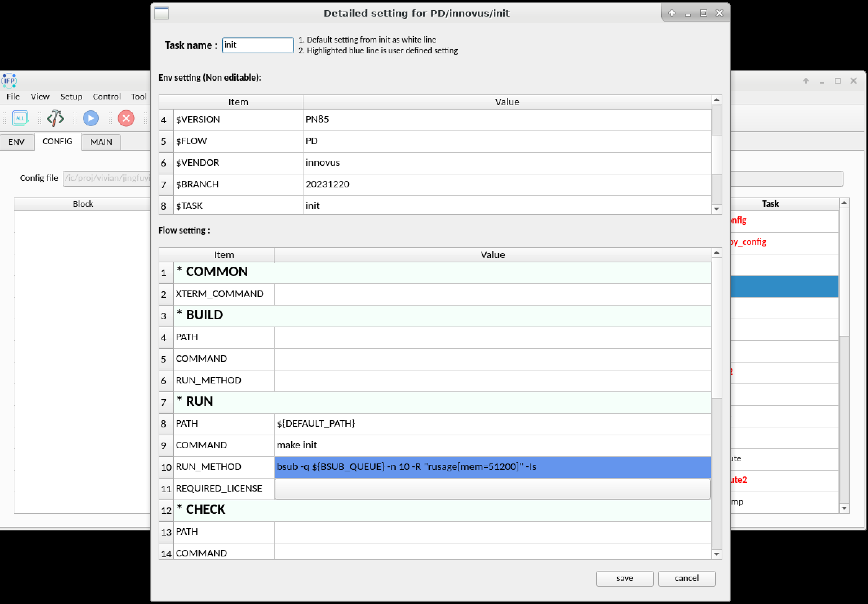
Task: Switch to the MAIN tab
Action: point(101,142)
